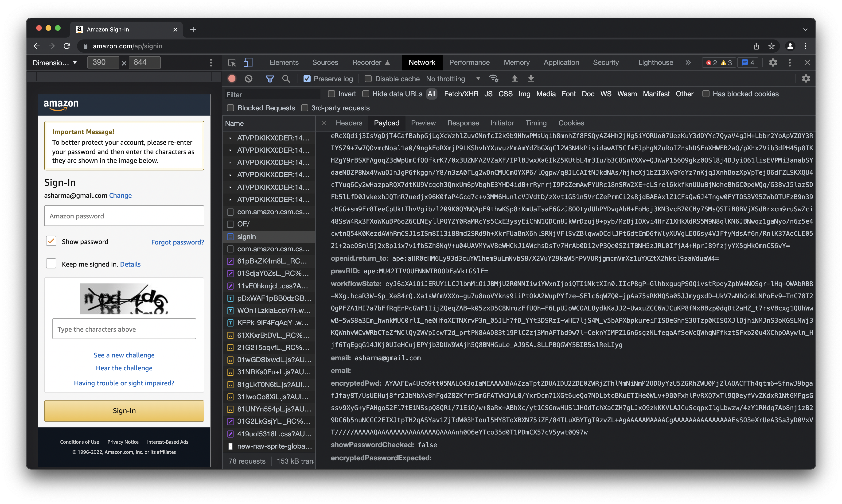Viewport: 842px width, 504px height.
Task: Select the OE/ request row
Action: [269, 224]
